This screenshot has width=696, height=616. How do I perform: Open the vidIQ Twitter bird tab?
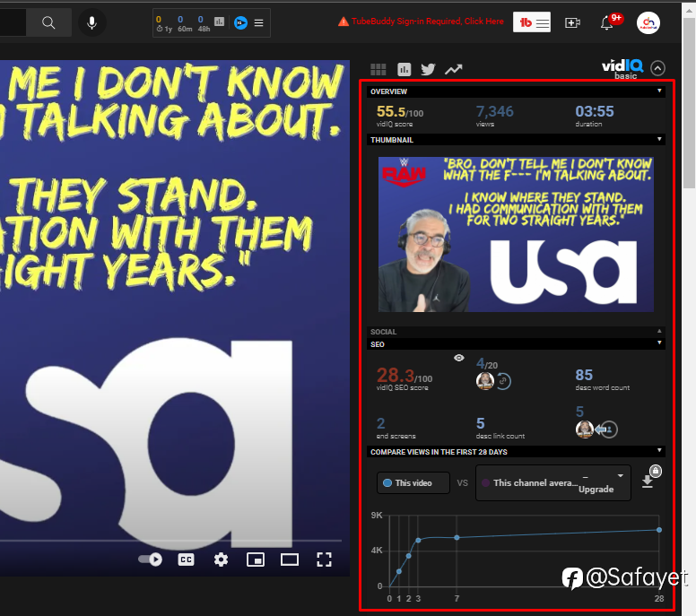pos(428,69)
